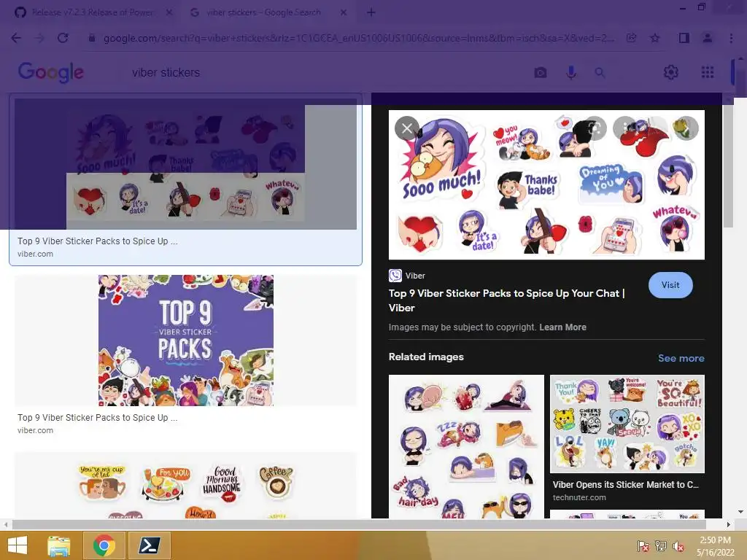The image size is (747, 560).
Task: Open Chrome's side panel
Action: click(684, 38)
